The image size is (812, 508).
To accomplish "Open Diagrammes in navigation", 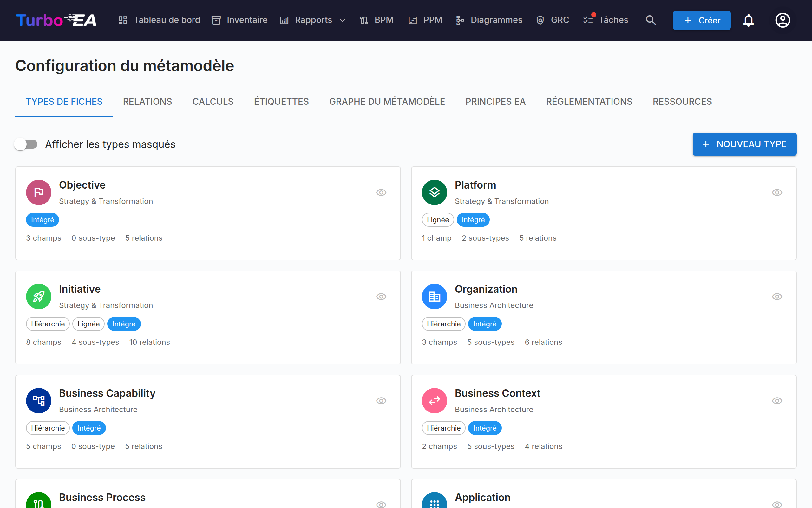I will [x=489, y=20].
